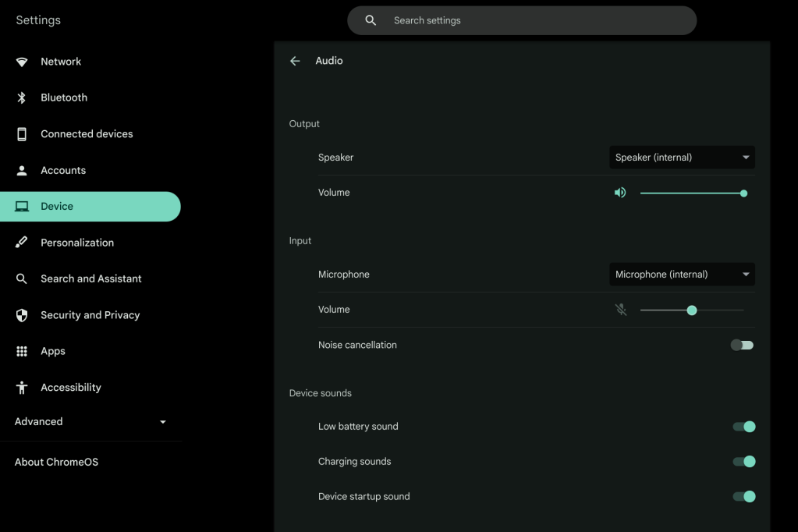This screenshot has height=532, width=798.
Task: Click the Accessibility icon in sidebar
Action: 22,387
